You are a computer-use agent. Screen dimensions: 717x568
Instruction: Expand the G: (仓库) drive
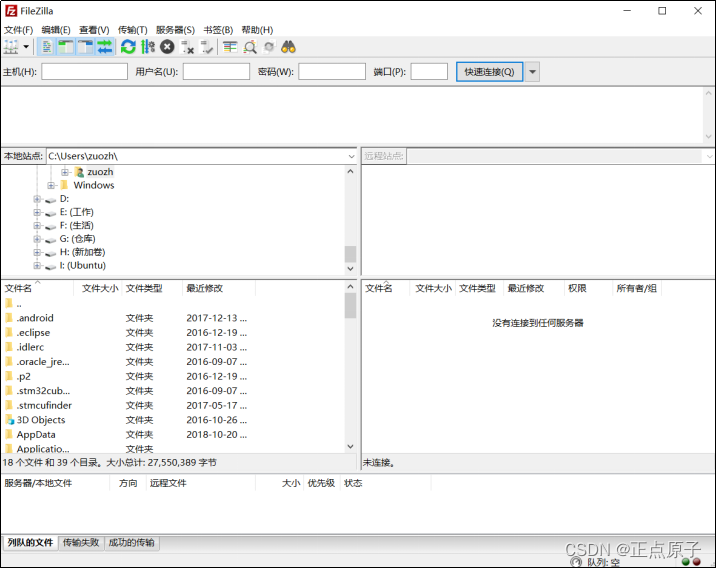[x=37, y=239]
